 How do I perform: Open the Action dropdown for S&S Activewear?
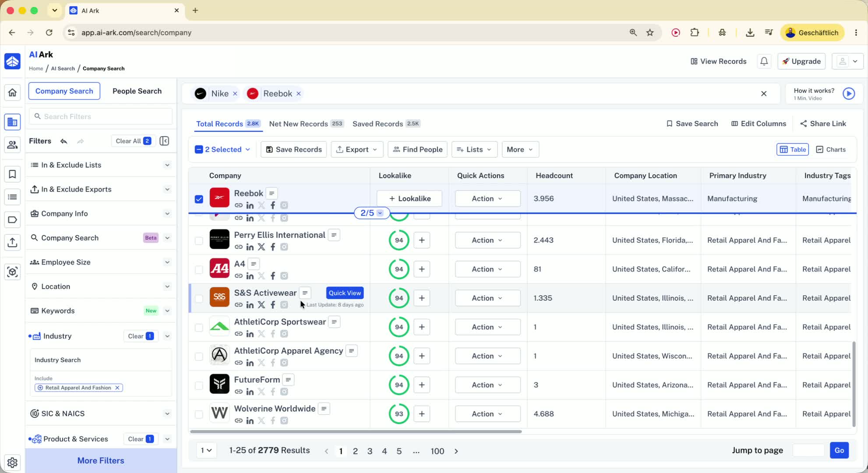pyautogui.click(x=487, y=298)
